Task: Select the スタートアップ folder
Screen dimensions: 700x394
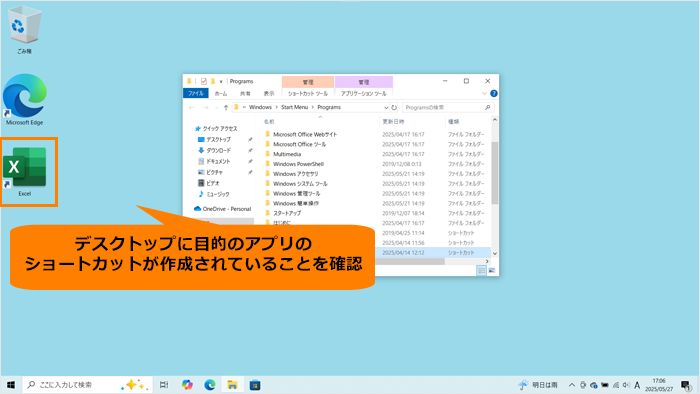Action: coord(287,213)
